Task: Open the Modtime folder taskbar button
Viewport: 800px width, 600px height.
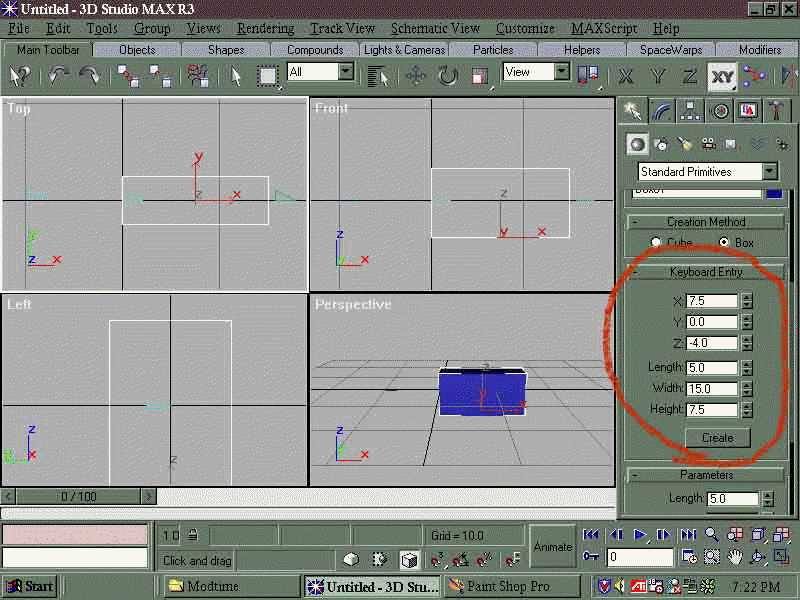Action: [232, 586]
